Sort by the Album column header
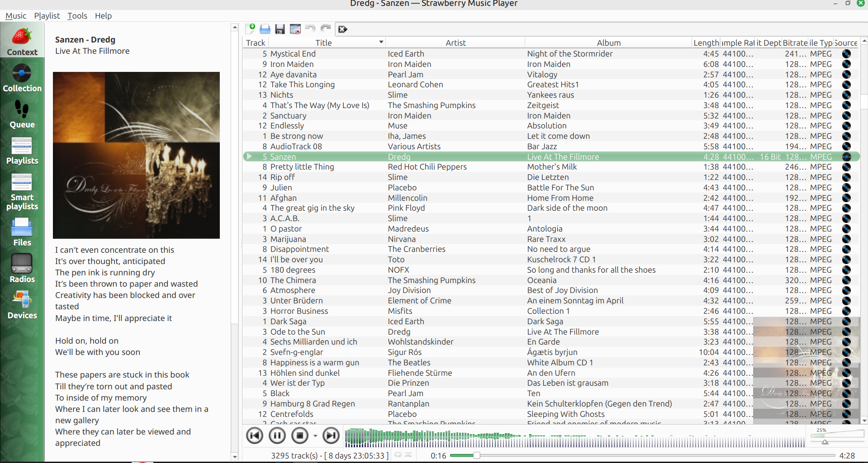This screenshot has width=868, height=463. pyautogui.click(x=608, y=43)
